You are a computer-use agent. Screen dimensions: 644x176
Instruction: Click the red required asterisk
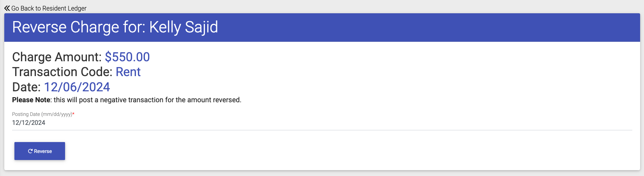(73, 114)
